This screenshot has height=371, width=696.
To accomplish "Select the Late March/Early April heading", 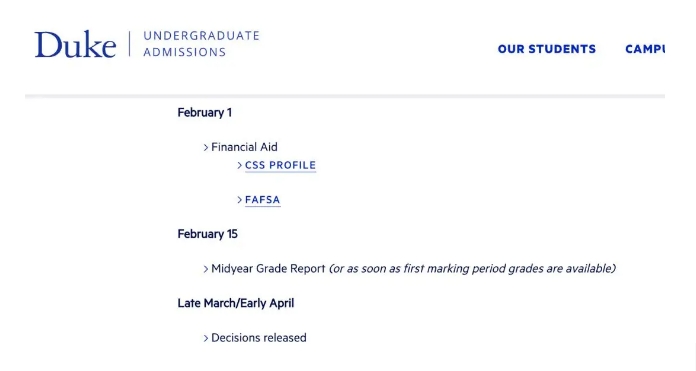I will coord(236,303).
